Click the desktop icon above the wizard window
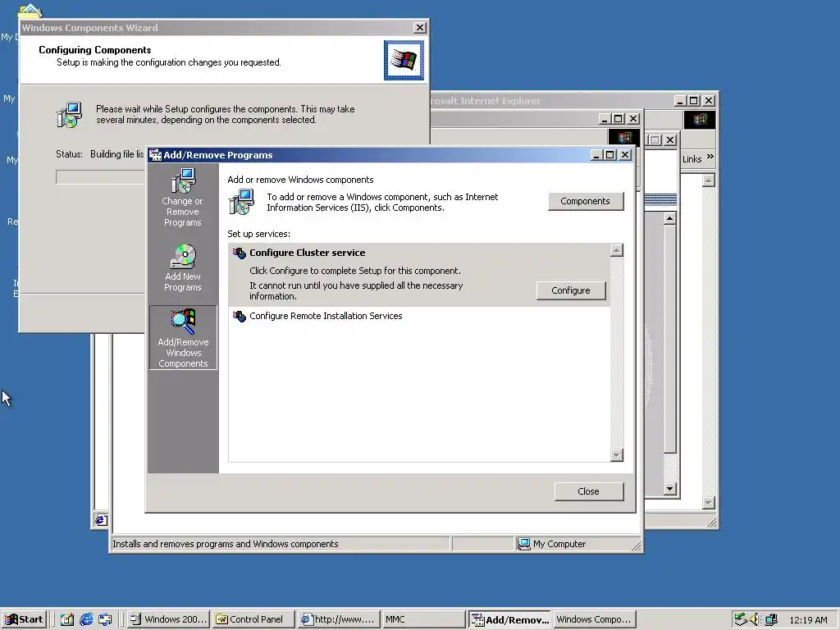The height and width of the screenshot is (630, 840). [30, 10]
